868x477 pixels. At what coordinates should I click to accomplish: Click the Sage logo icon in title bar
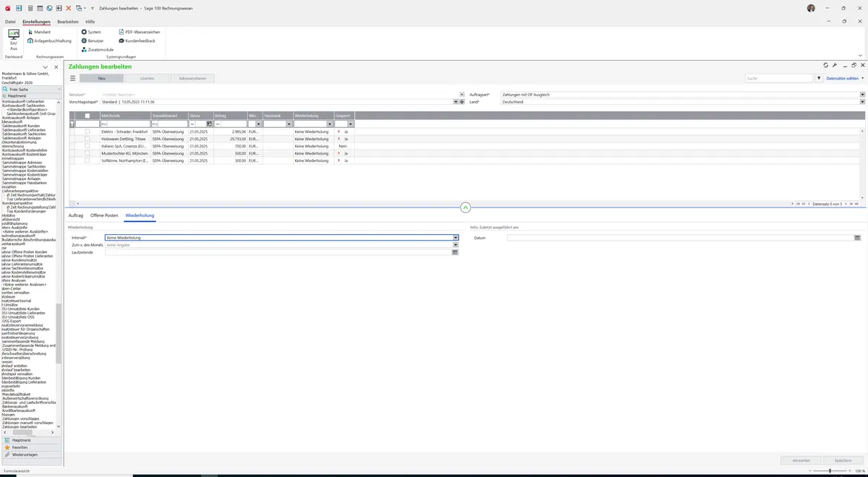pyautogui.click(x=7, y=7)
